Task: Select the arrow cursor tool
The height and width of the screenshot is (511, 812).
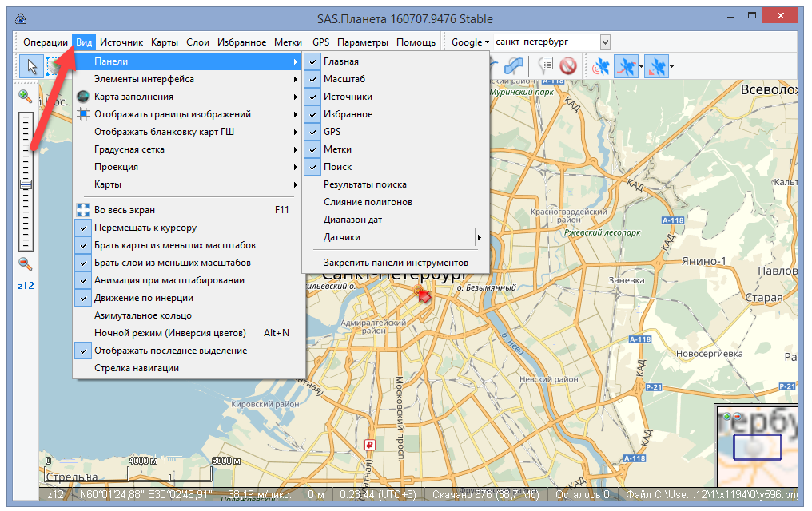Action: click(32, 66)
